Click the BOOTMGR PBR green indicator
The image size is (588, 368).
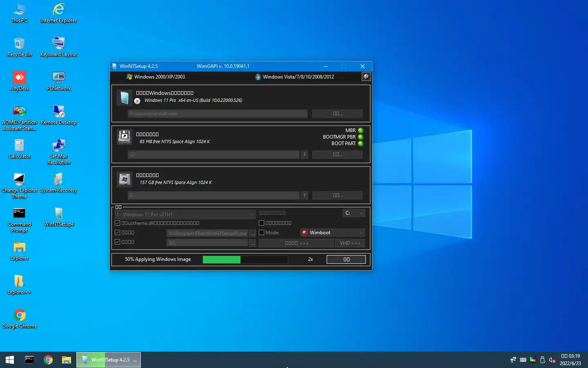coord(361,137)
